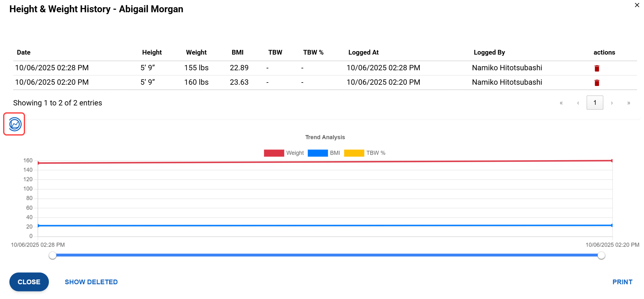
Task: Sort table by Logged By column
Action: [x=489, y=52]
